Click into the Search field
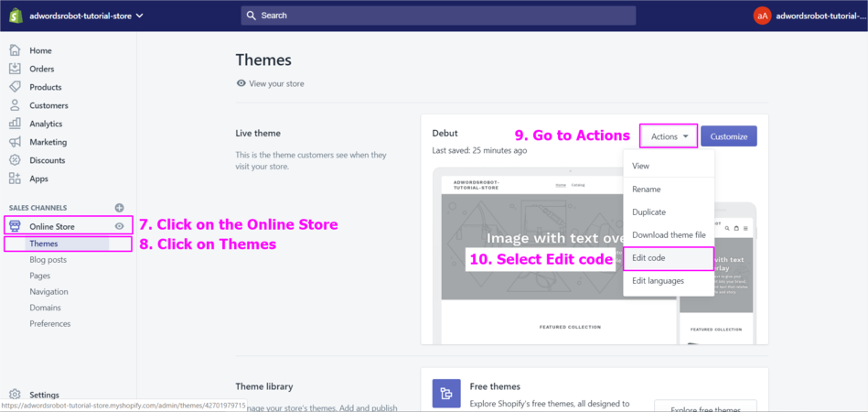 [439, 16]
